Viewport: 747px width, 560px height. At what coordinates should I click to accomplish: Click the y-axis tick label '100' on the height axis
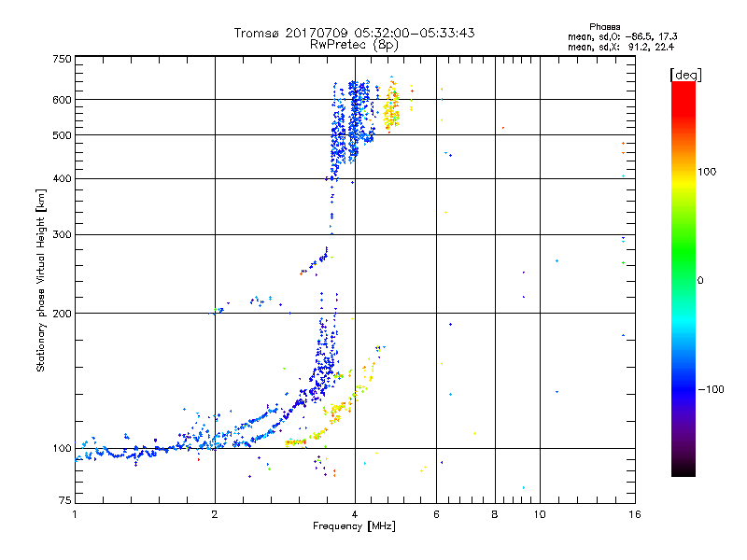pyautogui.click(x=62, y=448)
